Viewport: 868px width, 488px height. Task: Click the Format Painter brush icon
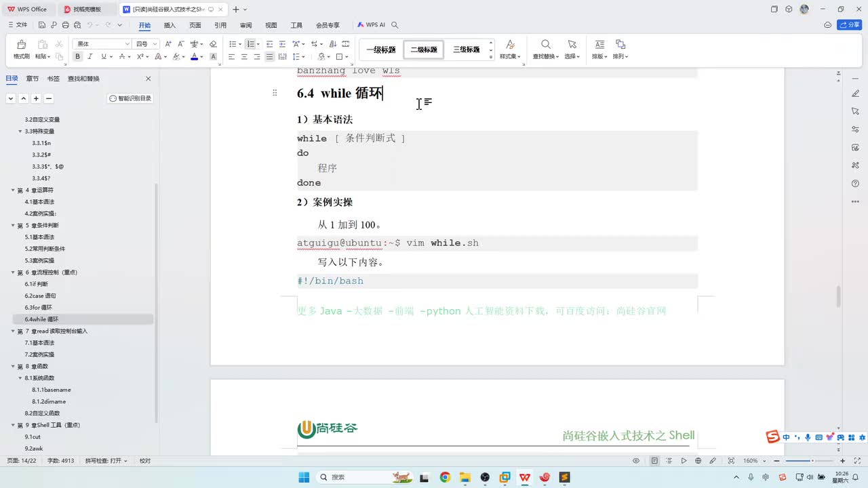21,45
